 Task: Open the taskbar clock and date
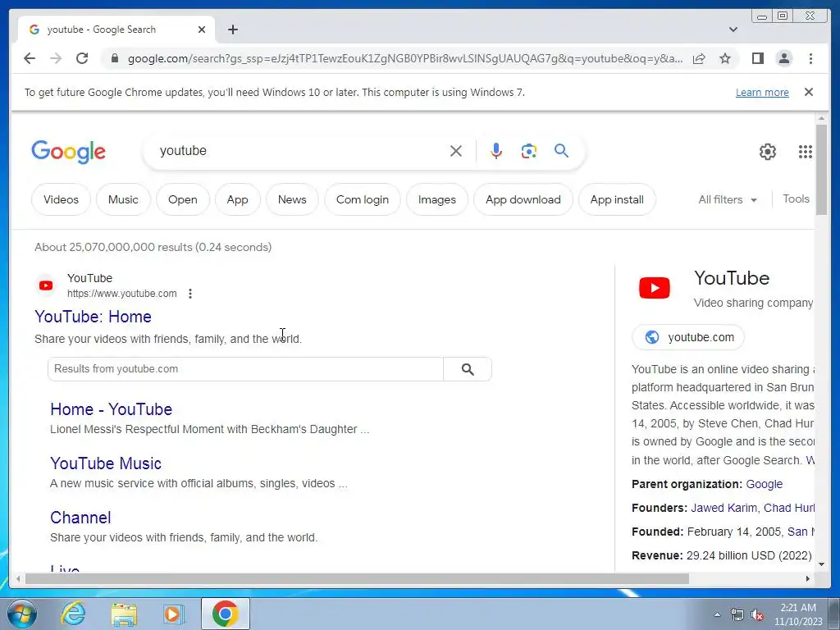797,614
